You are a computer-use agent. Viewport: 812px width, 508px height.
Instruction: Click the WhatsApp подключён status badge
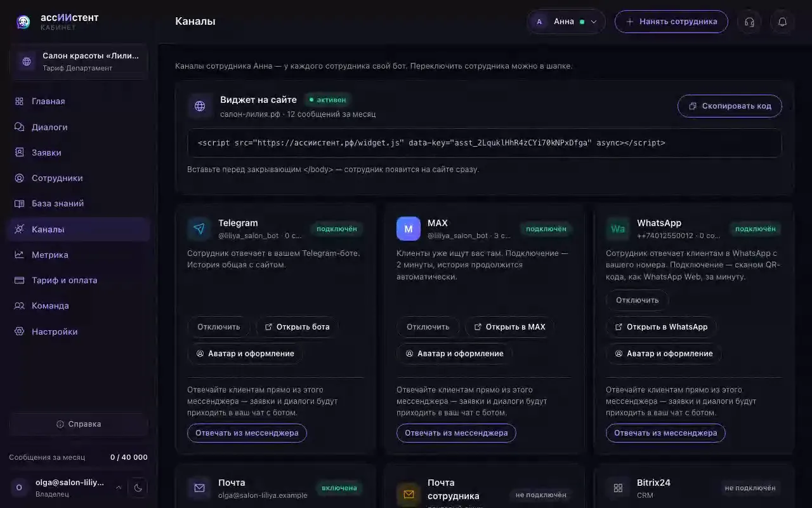coord(755,229)
